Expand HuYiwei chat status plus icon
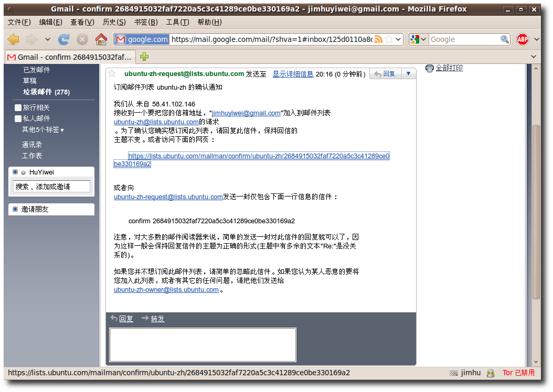 pos(15,172)
